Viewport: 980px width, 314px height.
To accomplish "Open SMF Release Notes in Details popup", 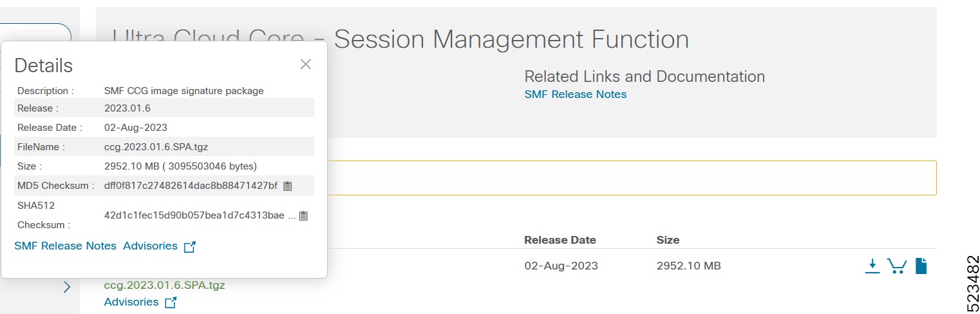I will (x=65, y=246).
